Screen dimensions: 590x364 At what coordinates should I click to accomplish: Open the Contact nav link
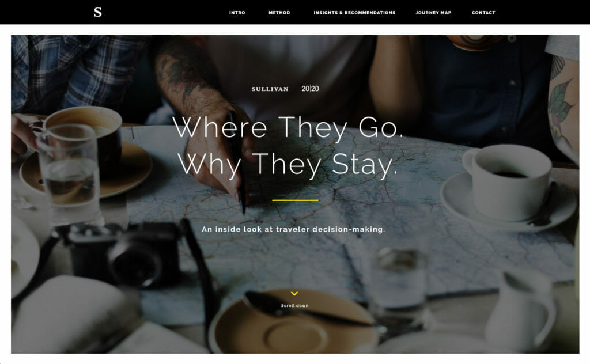(483, 13)
